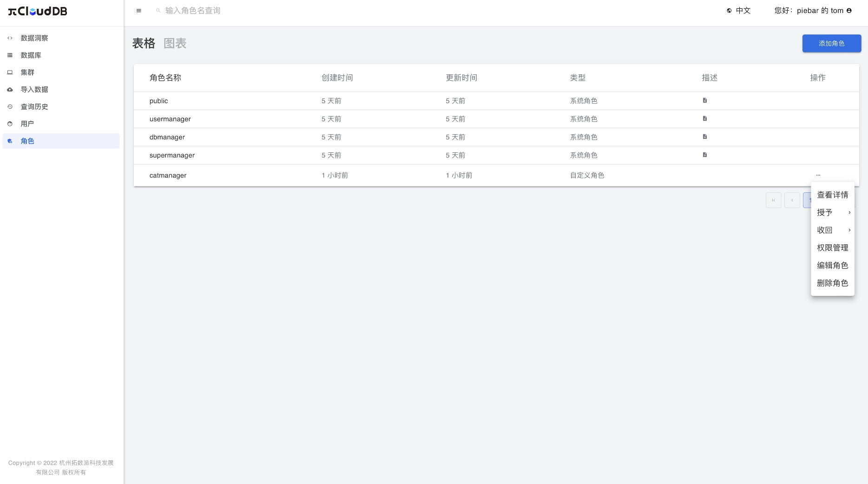
Task: Click the 导入数据 cloud upload icon
Action: (x=10, y=90)
